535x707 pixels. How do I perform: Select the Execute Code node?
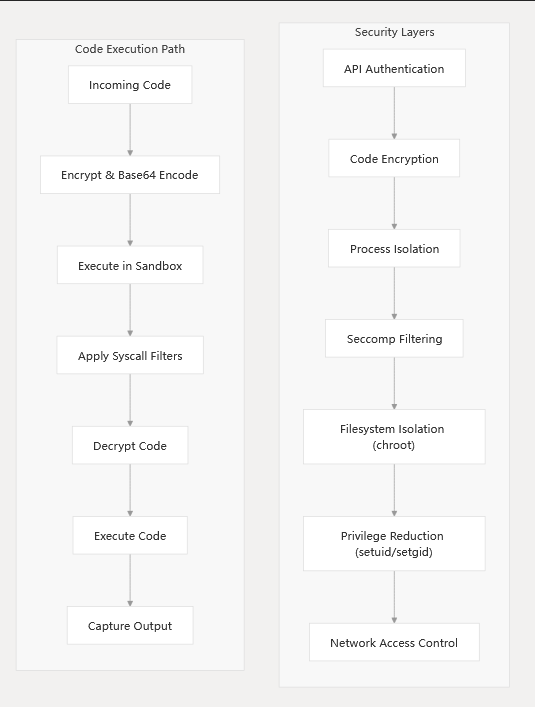(x=130, y=536)
